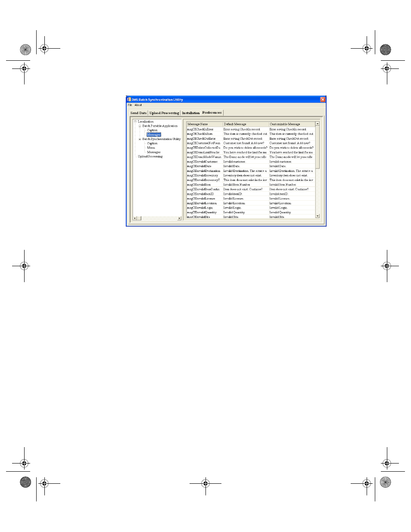This screenshot has height=532, width=411.
Task: Click customizable 'Invalid Login.' cell
Action: 292,208
